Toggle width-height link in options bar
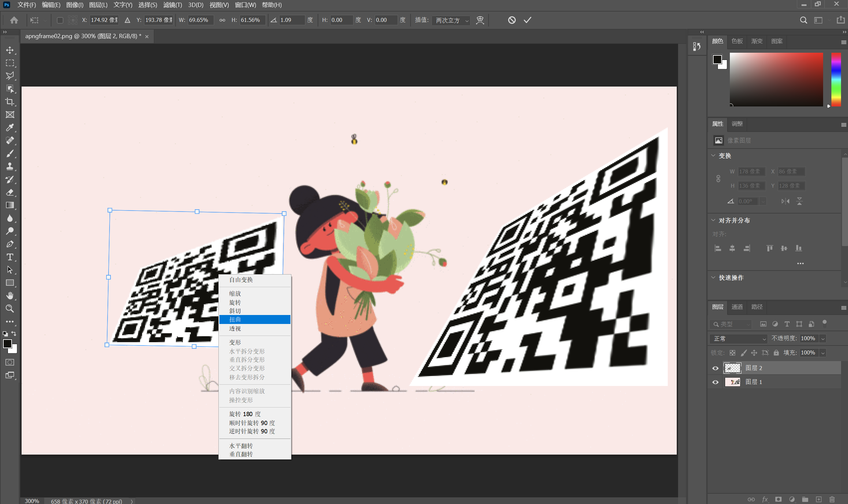This screenshot has width=848, height=504. coord(222,20)
